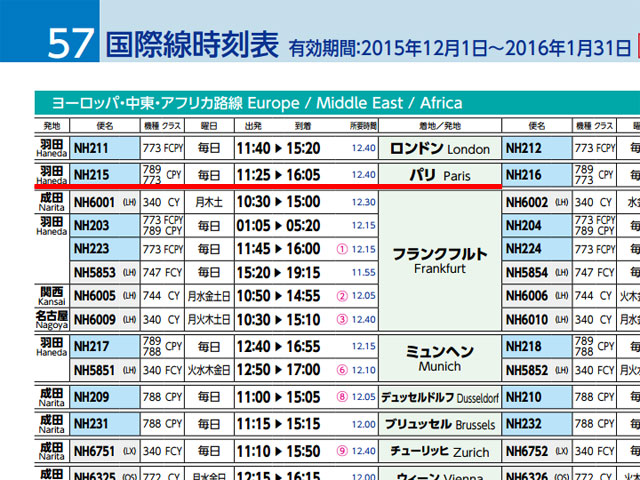This screenshot has height=480, width=640.
Task: Select flight number NH6001
Action: (94, 202)
